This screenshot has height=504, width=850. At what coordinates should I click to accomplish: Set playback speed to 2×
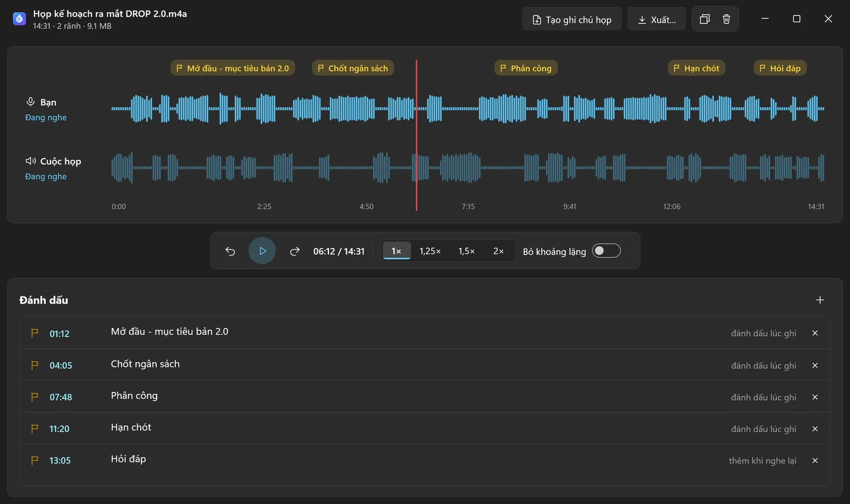[x=498, y=251]
